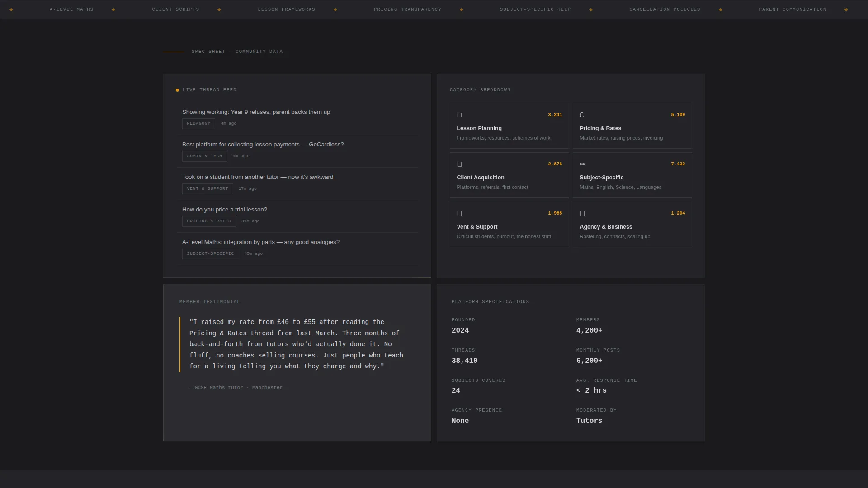This screenshot has height=488, width=868.
Task: Click the LIVE THREAD FEED label
Action: [x=209, y=90]
